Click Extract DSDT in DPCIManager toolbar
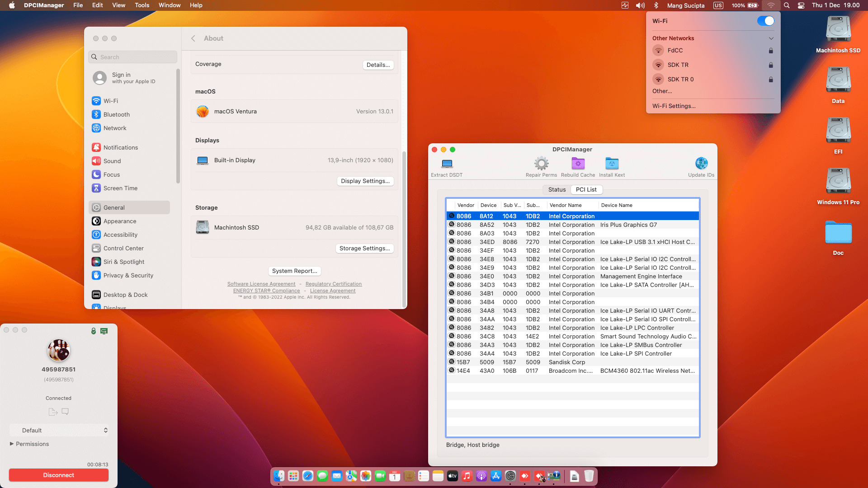This screenshot has height=488, width=868. [x=447, y=167]
